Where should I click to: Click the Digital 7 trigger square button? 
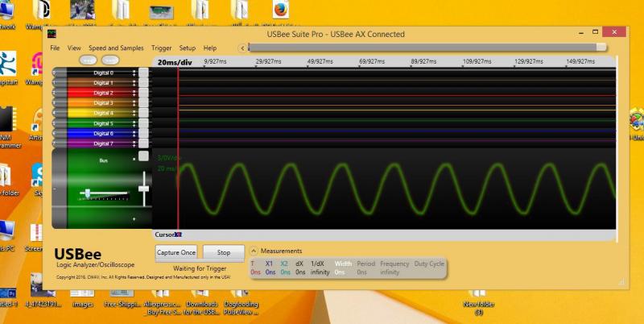[x=143, y=143]
